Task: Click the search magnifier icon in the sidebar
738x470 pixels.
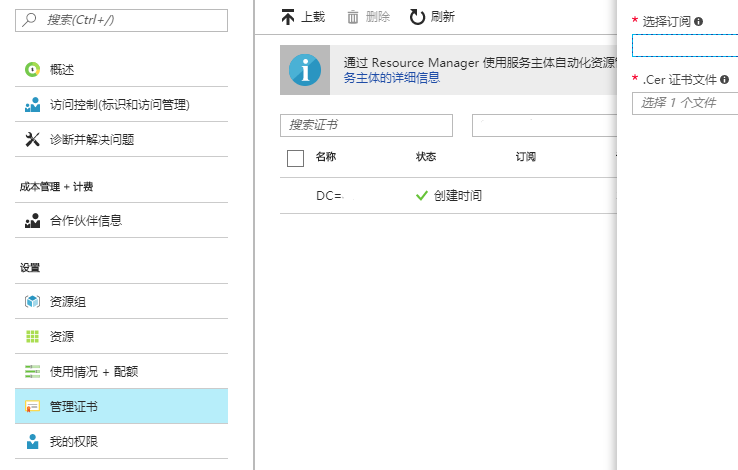Action: [29, 20]
